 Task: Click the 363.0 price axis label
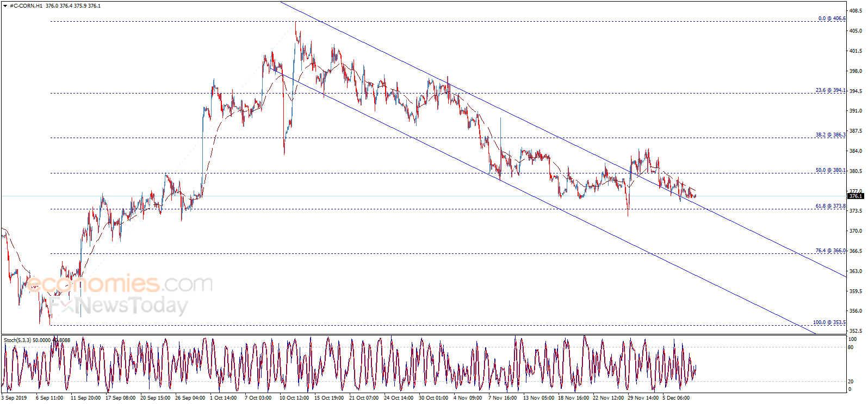(855, 271)
